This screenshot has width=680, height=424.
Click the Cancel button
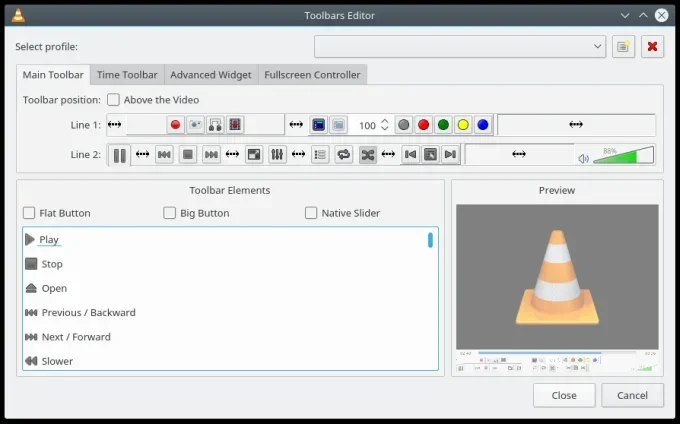[632, 395]
